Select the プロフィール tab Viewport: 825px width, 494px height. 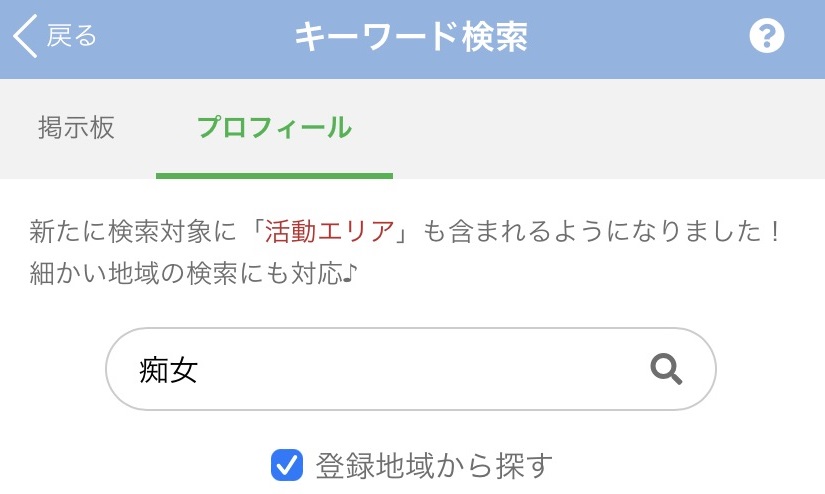tap(274, 128)
